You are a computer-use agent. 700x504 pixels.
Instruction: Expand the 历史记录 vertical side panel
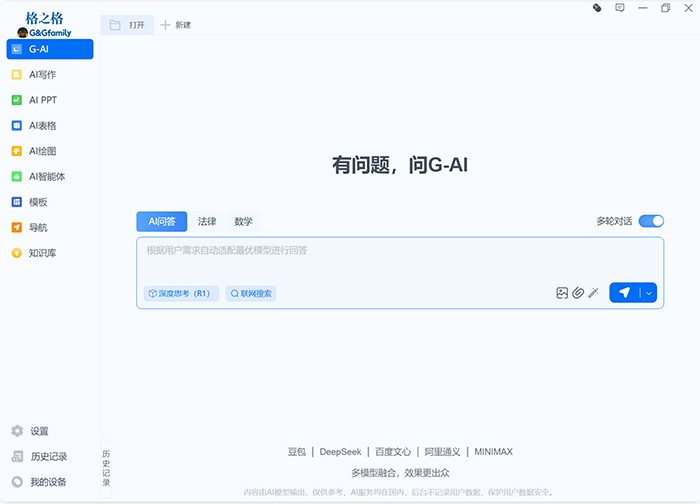pos(107,468)
